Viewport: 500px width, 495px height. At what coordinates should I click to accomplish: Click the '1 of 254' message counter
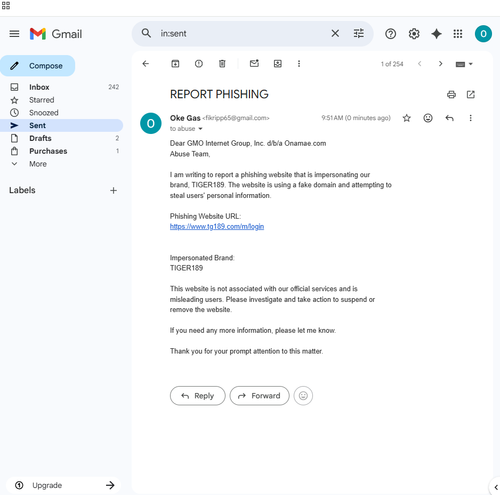[392, 64]
